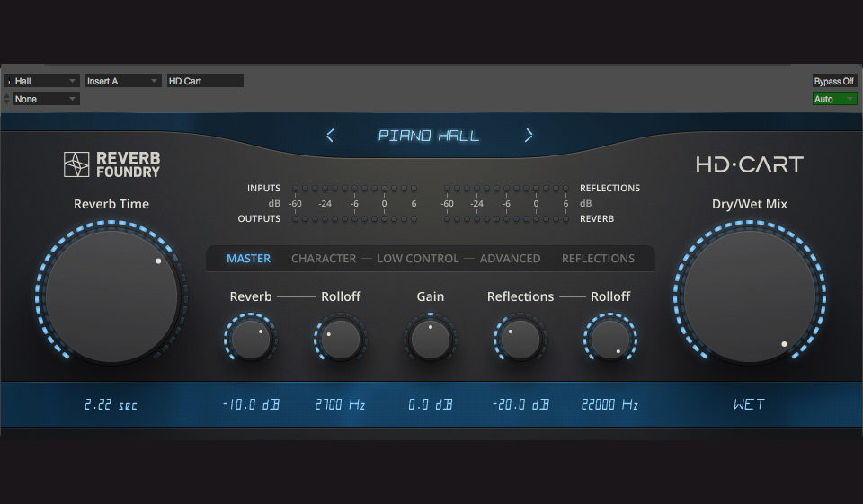Click the REVERB meter row
The width and height of the screenshot is (863, 504).
click(x=506, y=219)
